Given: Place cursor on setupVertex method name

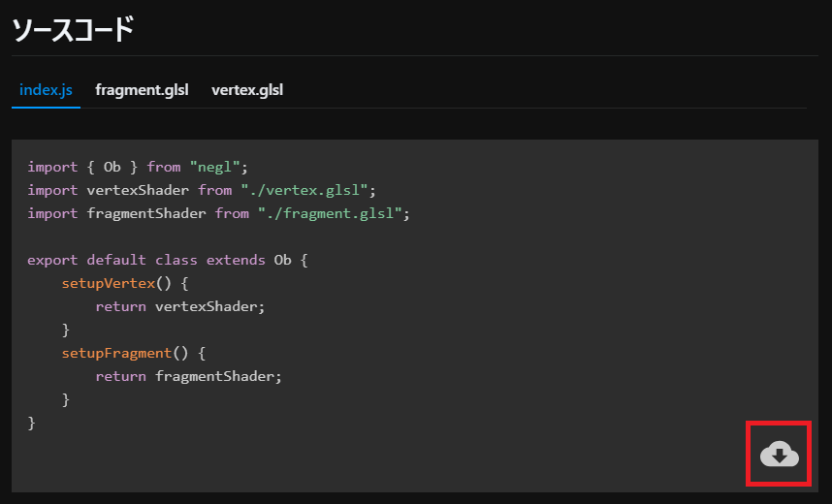Looking at the screenshot, I should pos(108,283).
